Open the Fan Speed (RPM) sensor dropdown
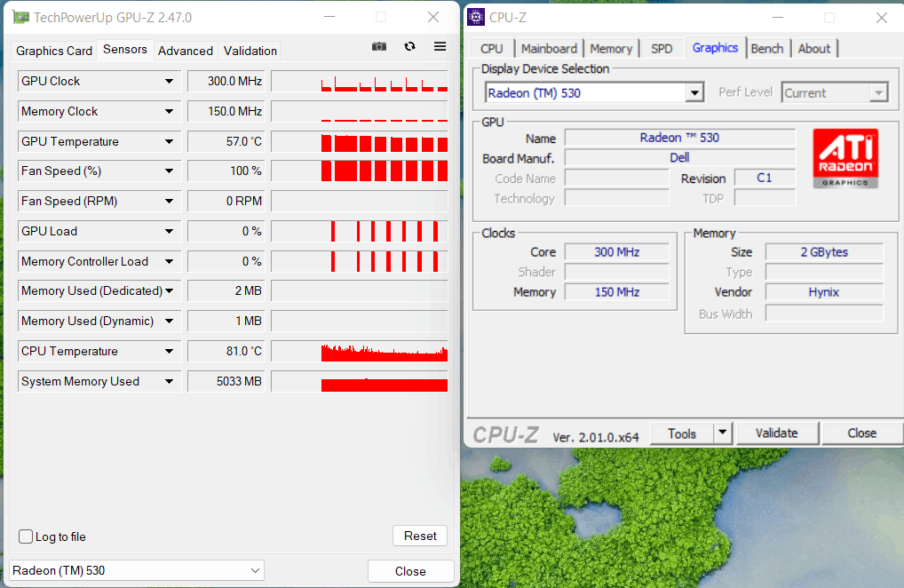Image resolution: width=904 pixels, height=588 pixels. 169,202
